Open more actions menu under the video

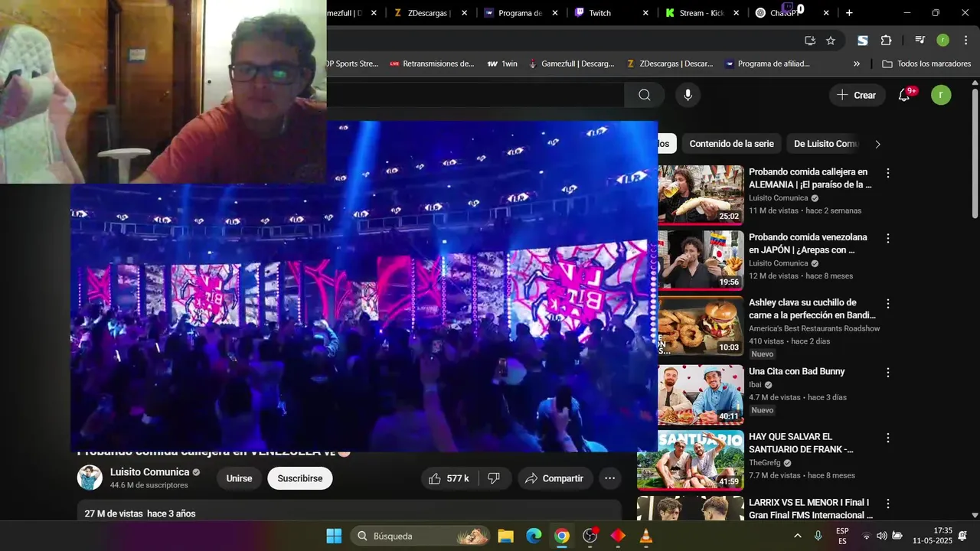[x=609, y=478]
